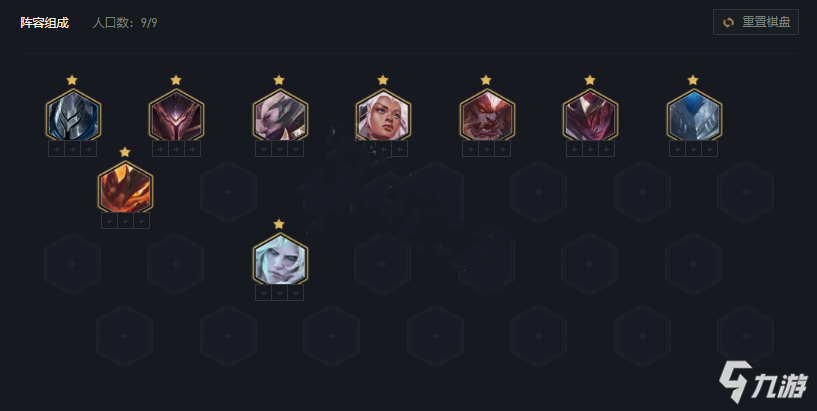
Task: Select the white-haired woman champion portrait
Action: [x=383, y=115]
